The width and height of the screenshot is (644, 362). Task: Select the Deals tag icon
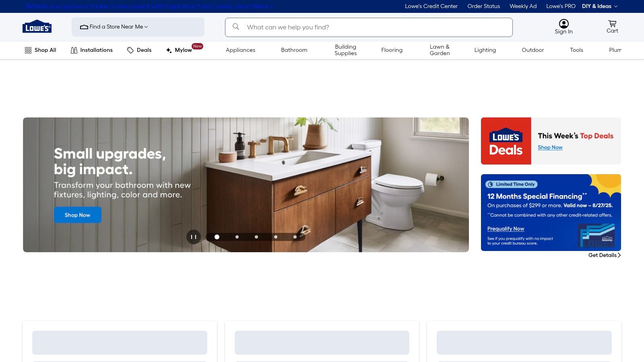tap(130, 50)
